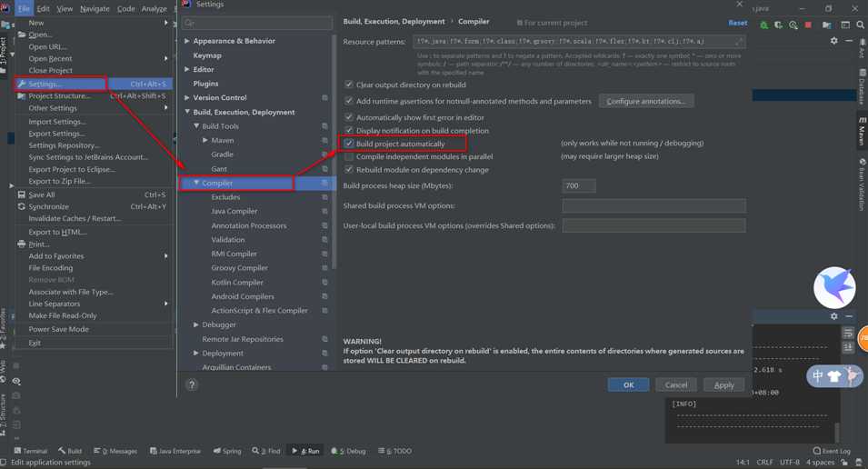Click Apply button
The height and width of the screenshot is (469, 868).
(x=724, y=384)
